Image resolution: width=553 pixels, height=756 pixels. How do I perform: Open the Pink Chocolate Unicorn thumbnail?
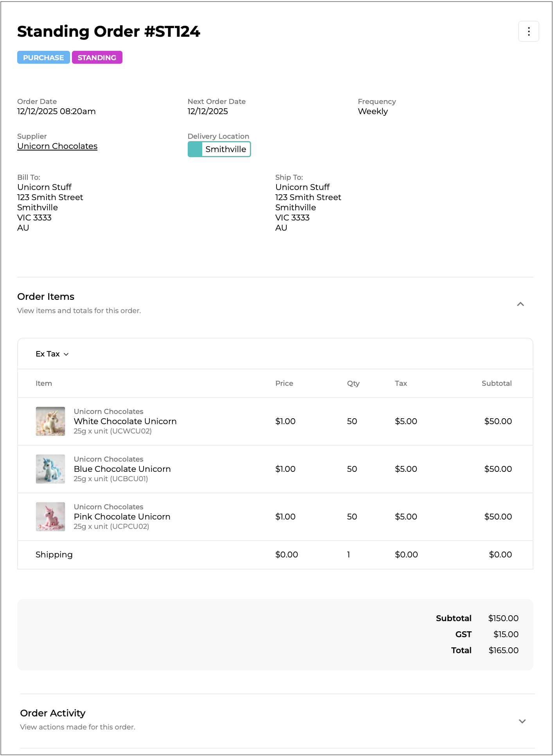(x=50, y=517)
